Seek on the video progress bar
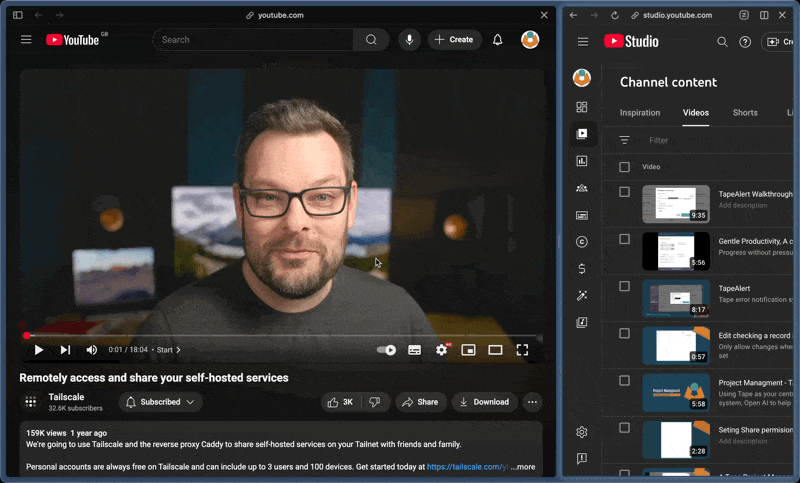800x483 pixels. coord(283,336)
